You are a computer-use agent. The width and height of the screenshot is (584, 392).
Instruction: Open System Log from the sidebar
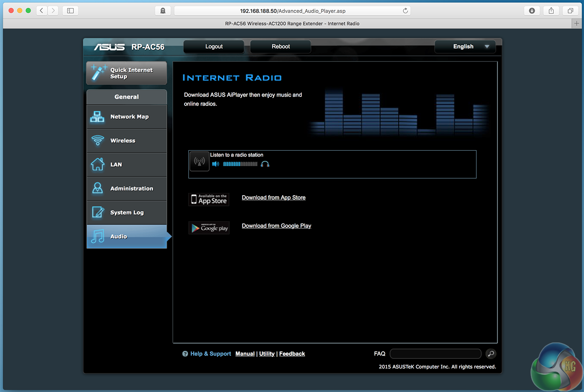coord(127,213)
